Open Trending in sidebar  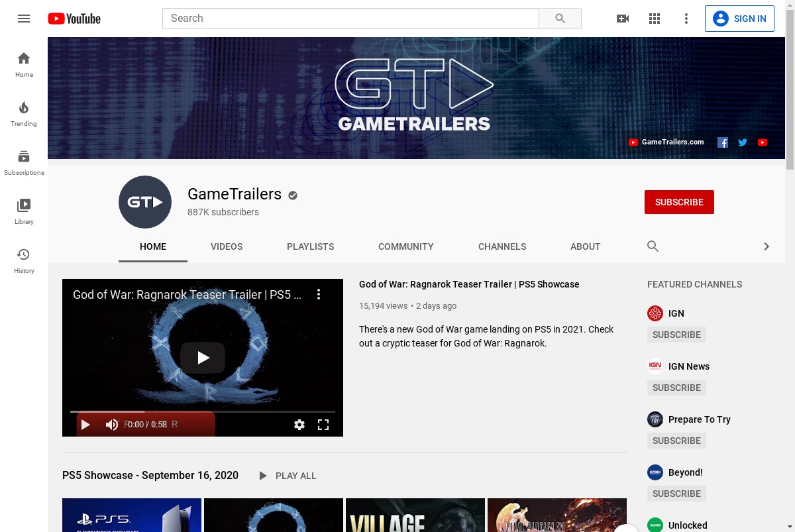pos(24,113)
